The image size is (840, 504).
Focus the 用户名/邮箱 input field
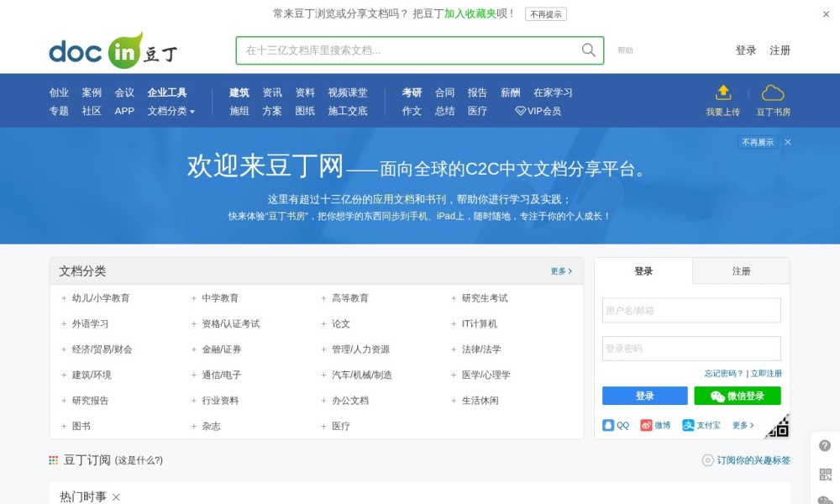coord(691,310)
